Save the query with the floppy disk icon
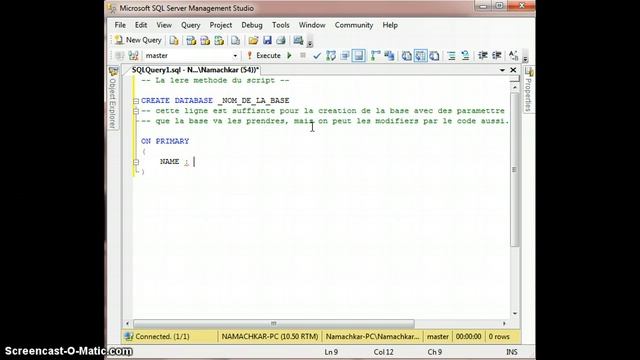 click(x=267, y=40)
